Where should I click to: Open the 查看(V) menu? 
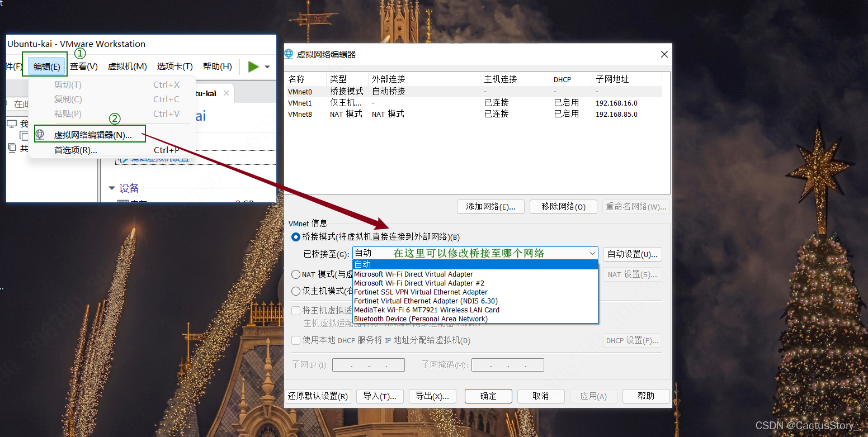(x=84, y=66)
